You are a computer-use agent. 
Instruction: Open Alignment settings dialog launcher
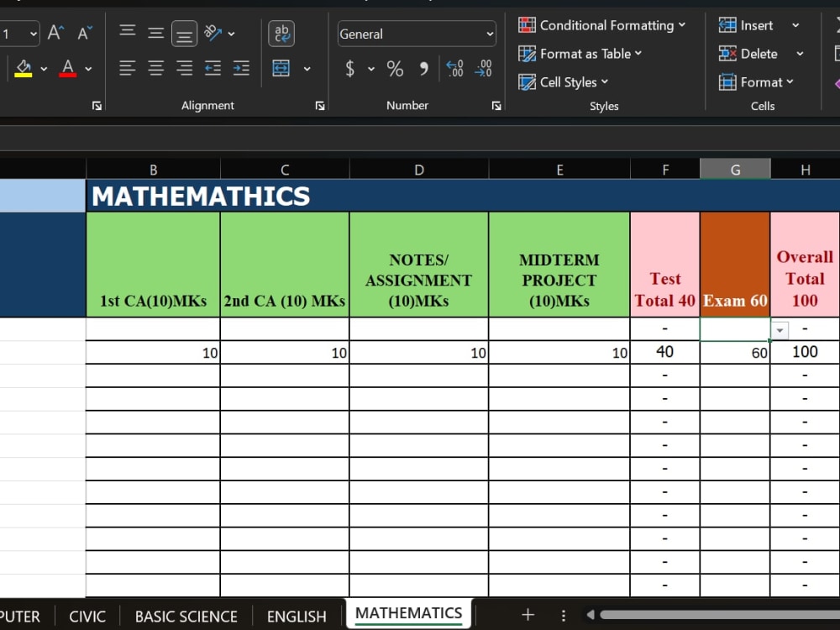[320, 106]
